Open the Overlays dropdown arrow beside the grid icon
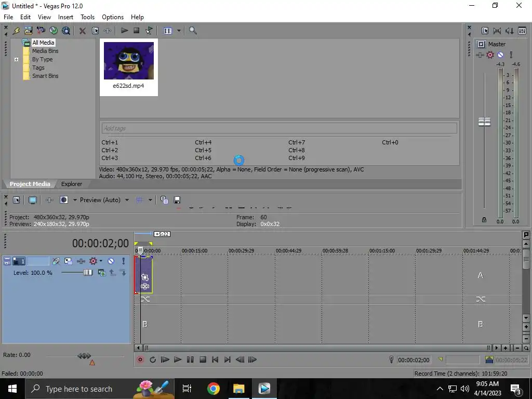 pos(150,200)
